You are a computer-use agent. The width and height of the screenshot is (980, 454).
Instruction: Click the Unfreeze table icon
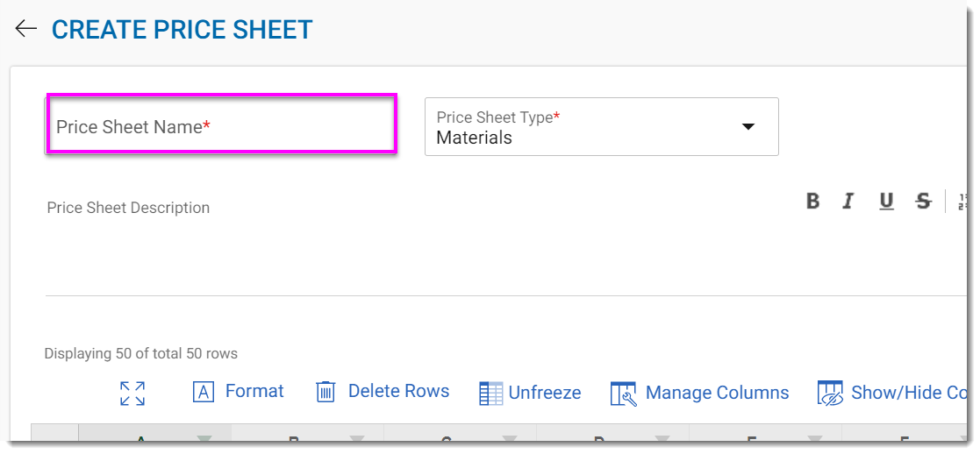[491, 394]
